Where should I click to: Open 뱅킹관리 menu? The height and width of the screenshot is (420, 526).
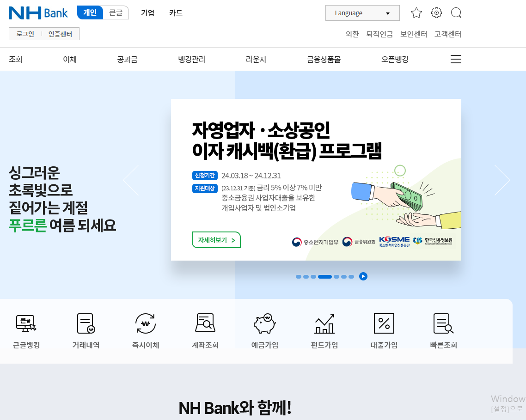[191, 60]
